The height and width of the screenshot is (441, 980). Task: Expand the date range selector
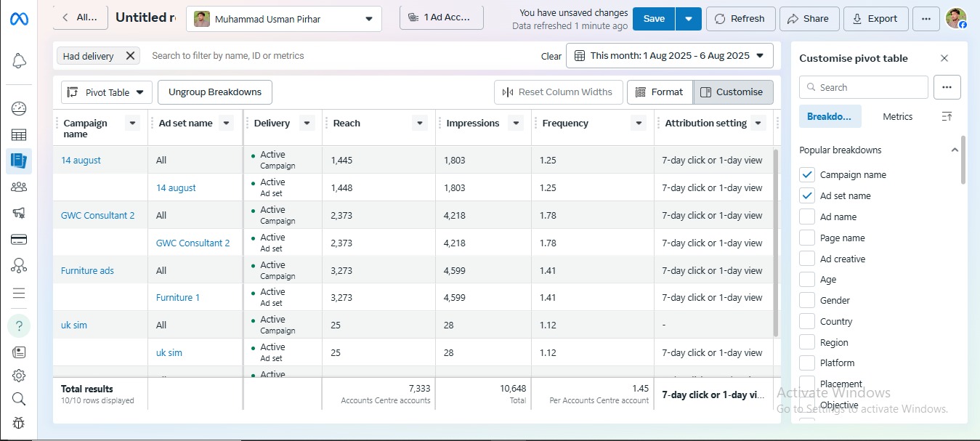669,56
